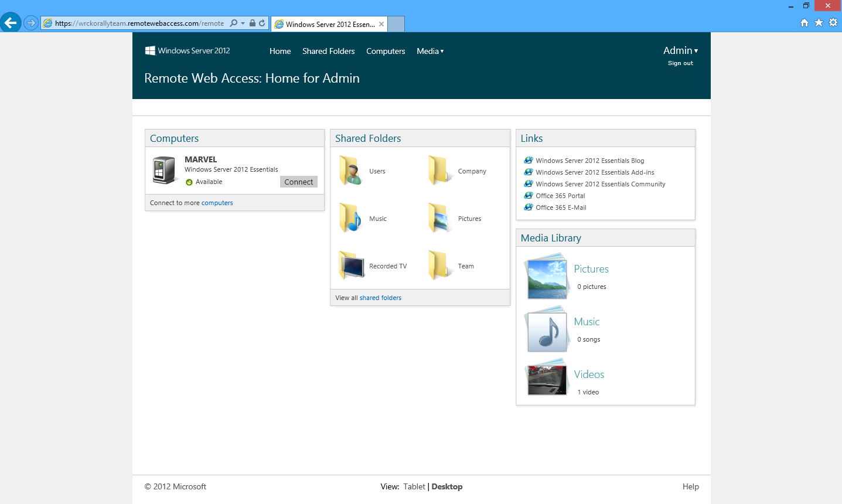Open the browser tools gear icon
842x504 pixels.
coord(833,23)
